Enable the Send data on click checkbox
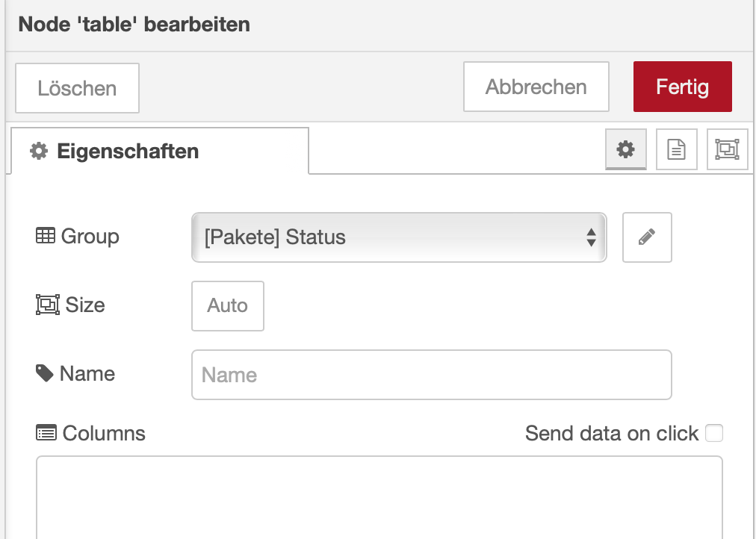The height and width of the screenshot is (539, 756). pyautogui.click(x=714, y=433)
